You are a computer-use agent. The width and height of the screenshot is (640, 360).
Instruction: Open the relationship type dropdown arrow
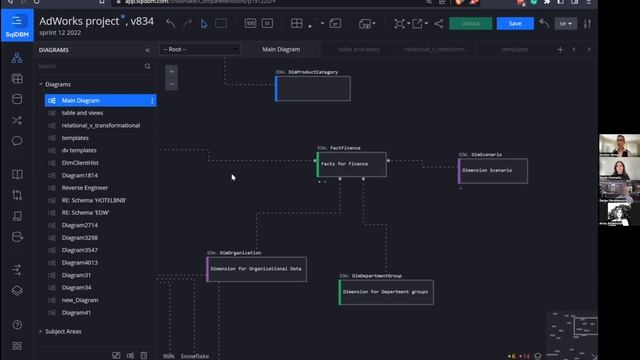(x=322, y=24)
